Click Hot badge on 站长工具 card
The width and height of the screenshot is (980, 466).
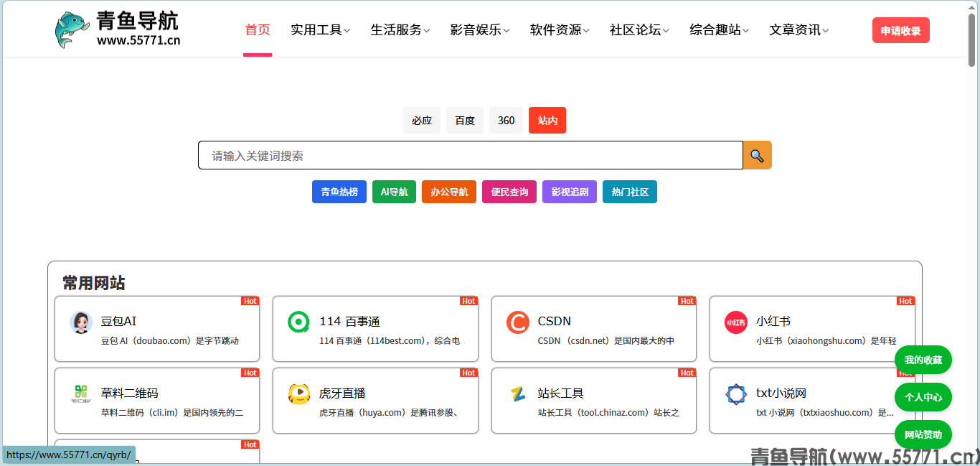[687, 373]
